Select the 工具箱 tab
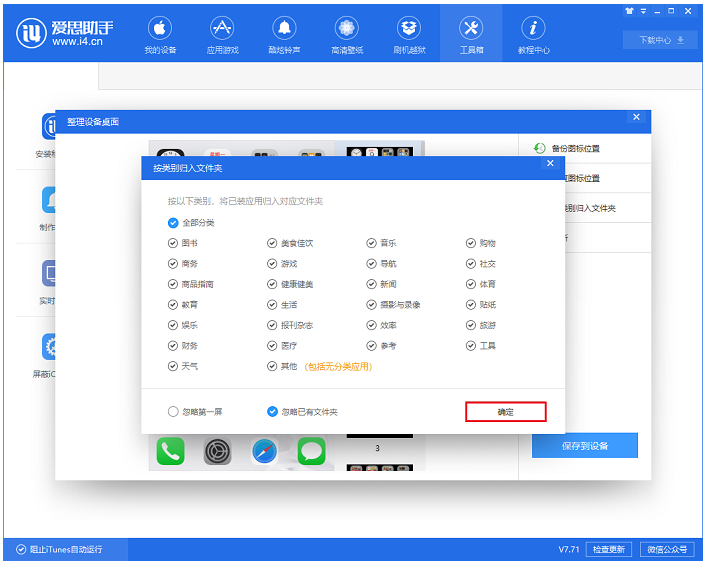Screen dimensions: 706x568 (x=471, y=35)
